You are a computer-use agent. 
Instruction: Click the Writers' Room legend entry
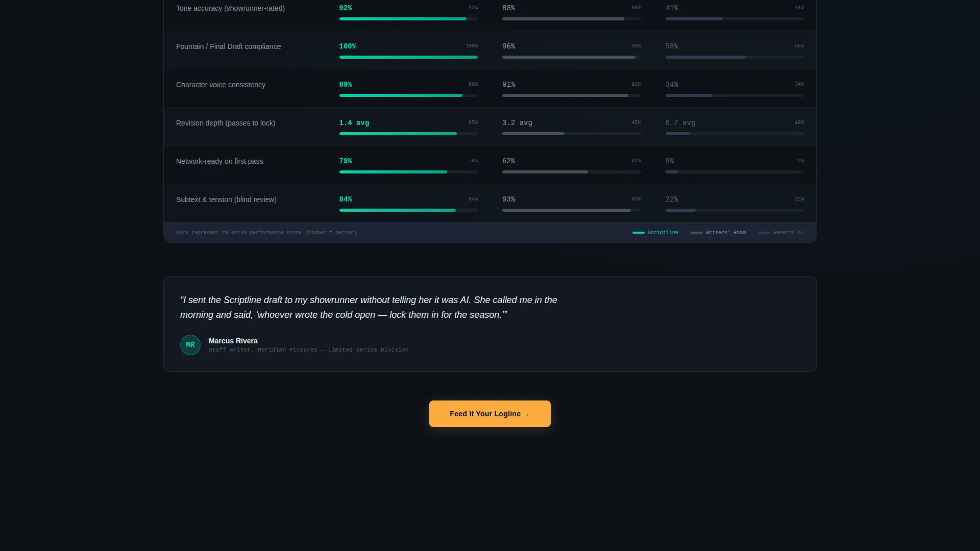pyautogui.click(x=718, y=233)
